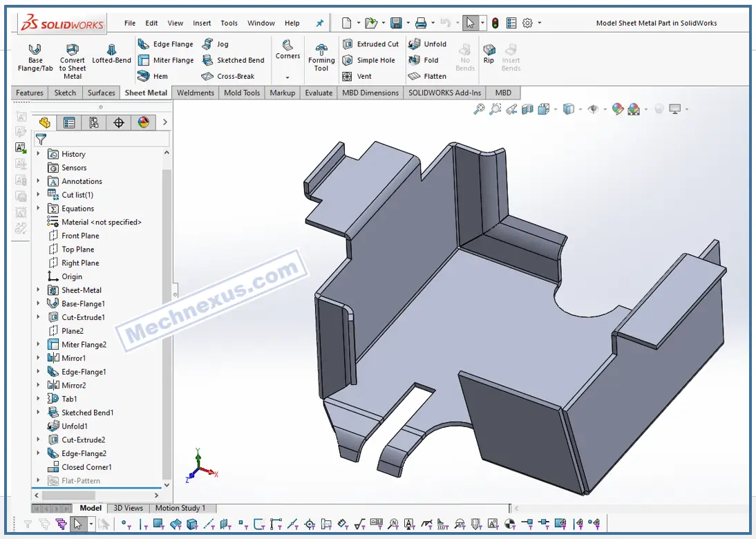Pin the menu bar with the pushpin toggle
756x539 pixels.
click(319, 23)
